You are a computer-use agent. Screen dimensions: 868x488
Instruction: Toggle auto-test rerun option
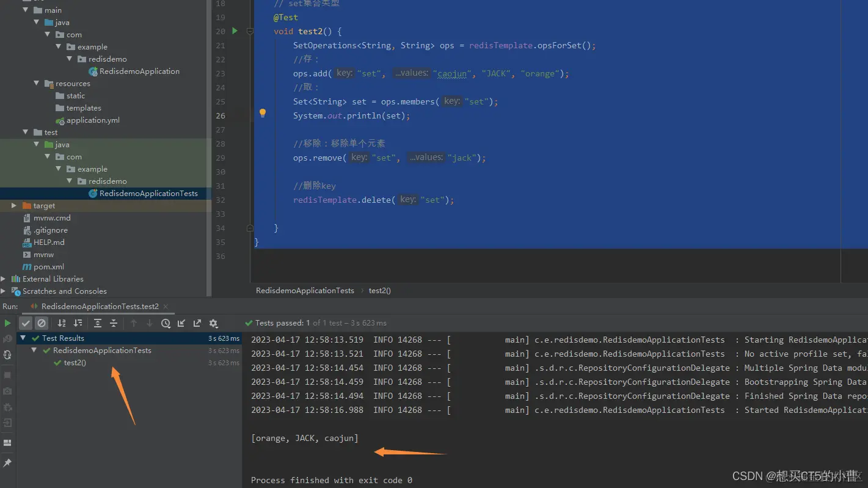(7, 355)
